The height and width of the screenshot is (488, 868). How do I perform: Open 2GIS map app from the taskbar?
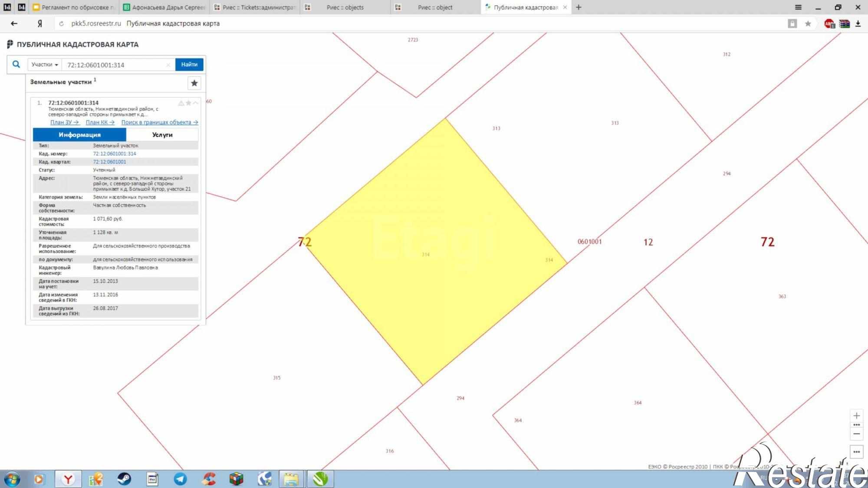[x=95, y=479]
